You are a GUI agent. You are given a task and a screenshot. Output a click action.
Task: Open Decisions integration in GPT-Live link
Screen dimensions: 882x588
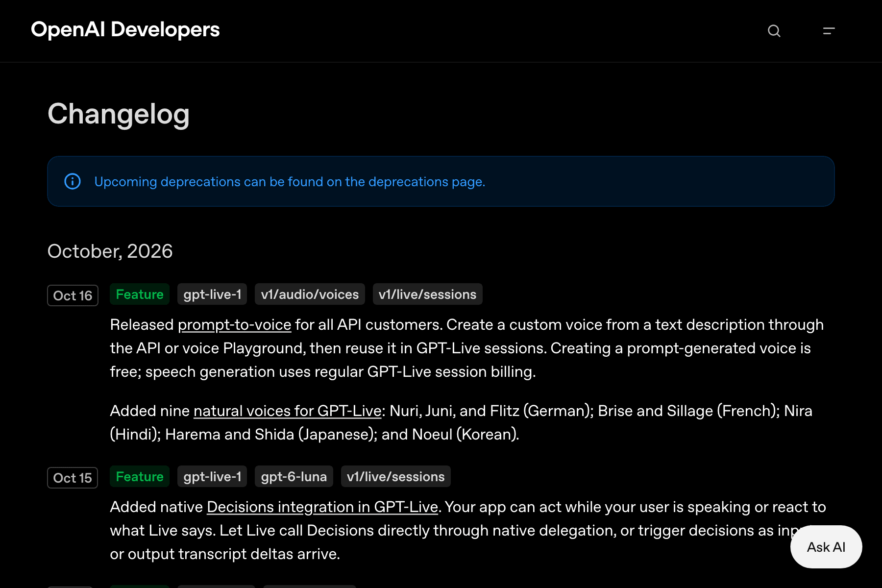tap(322, 507)
